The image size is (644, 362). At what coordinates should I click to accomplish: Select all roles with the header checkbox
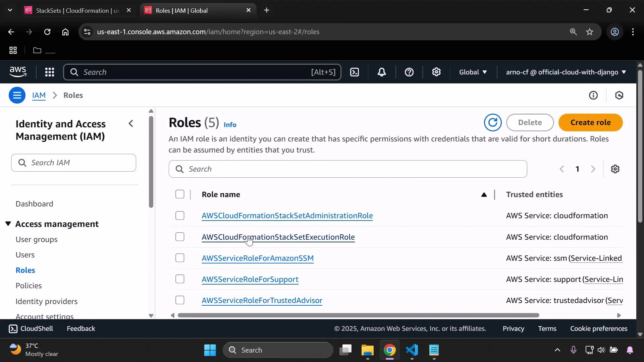180,194
